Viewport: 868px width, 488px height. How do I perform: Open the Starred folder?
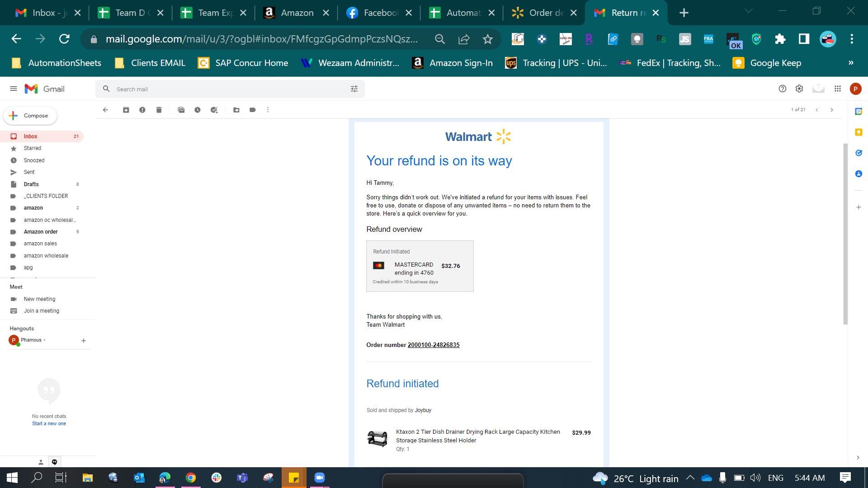tap(42, 148)
